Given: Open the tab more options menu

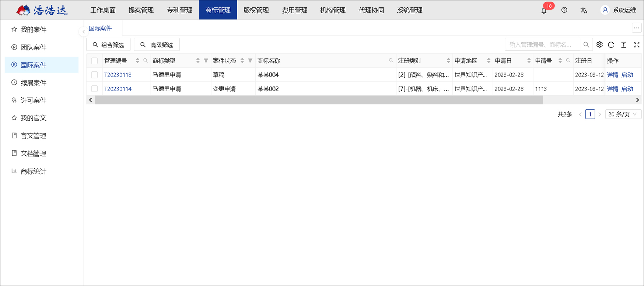Looking at the screenshot, I should [637, 28].
